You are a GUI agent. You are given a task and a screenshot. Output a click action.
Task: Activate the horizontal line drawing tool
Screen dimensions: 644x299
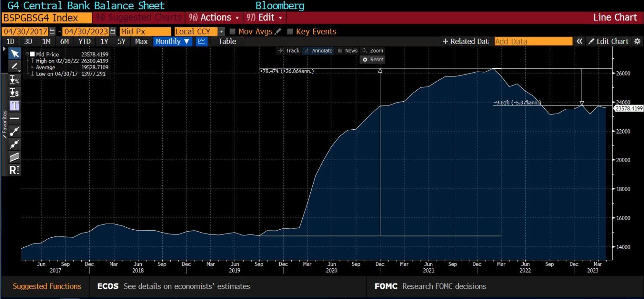(x=15, y=118)
